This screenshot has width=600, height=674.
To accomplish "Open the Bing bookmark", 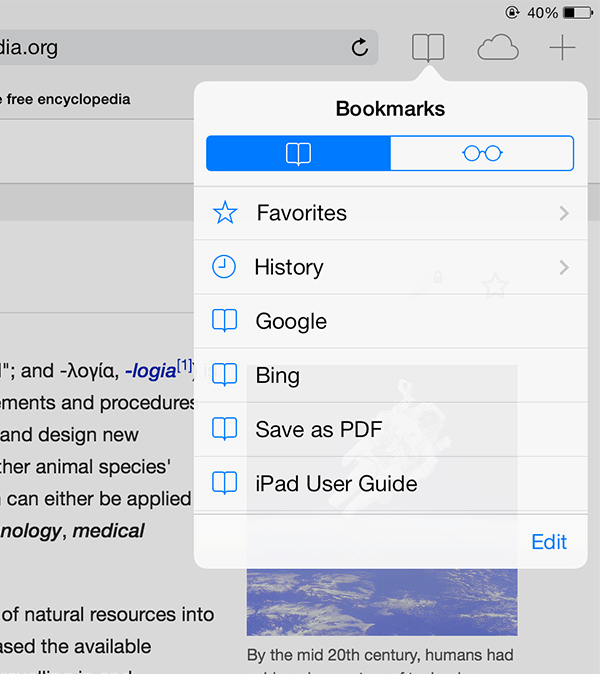I will click(x=390, y=376).
